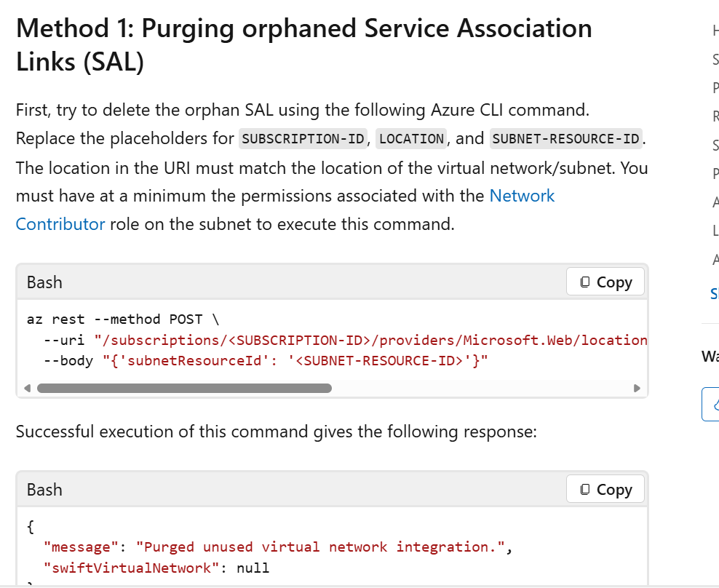
Task: Click the blue bold link in the right sidebar
Action: coord(715,294)
